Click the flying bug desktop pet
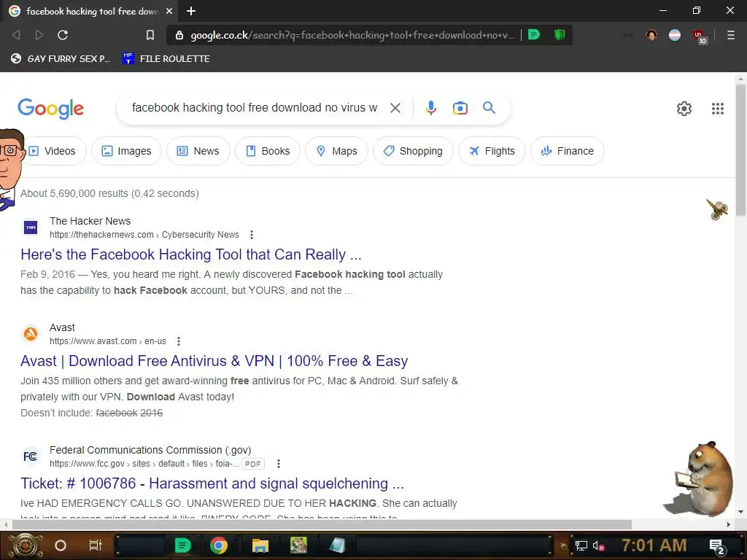Screen dimensions: 747x560 point(717,209)
